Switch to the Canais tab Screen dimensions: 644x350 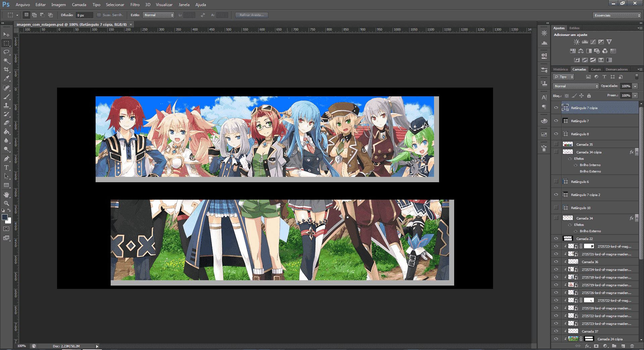[596, 69]
